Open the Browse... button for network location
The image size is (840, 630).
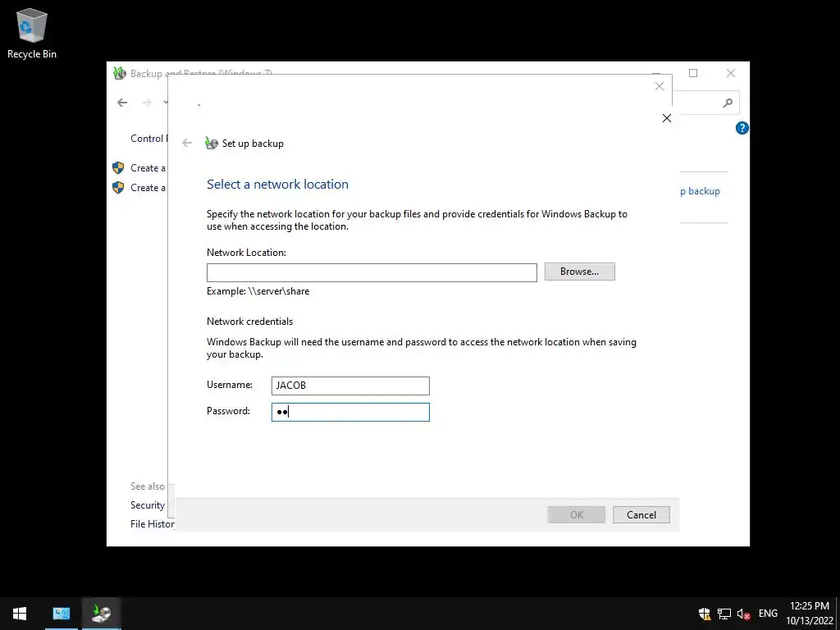[579, 272]
